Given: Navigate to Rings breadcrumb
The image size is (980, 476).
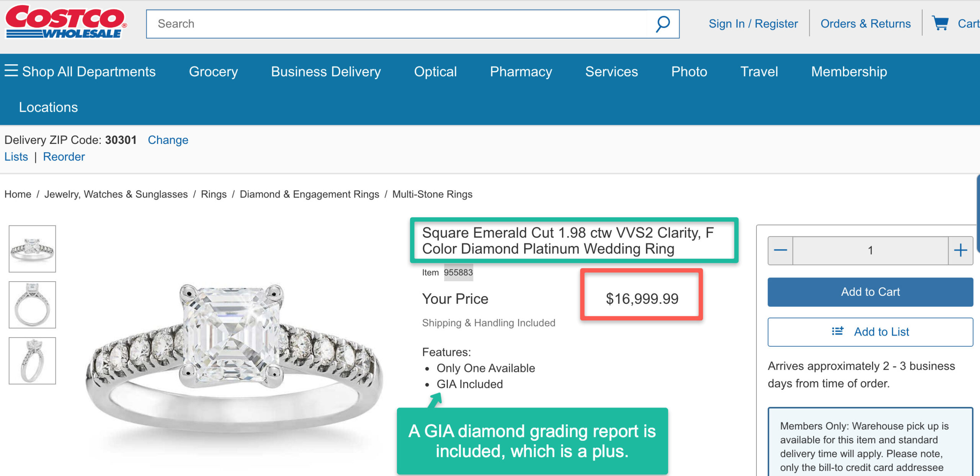Looking at the screenshot, I should (x=214, y=194).
